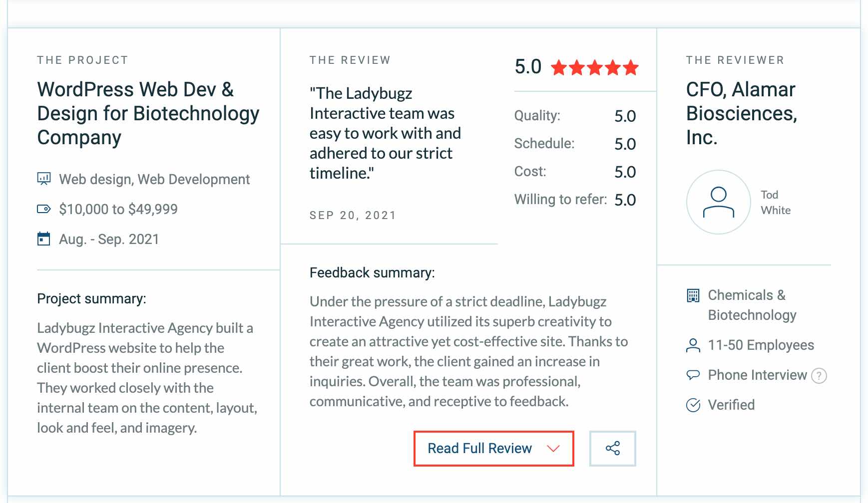Open the share icon next to Read Full Review

click(x=613, y=448)
